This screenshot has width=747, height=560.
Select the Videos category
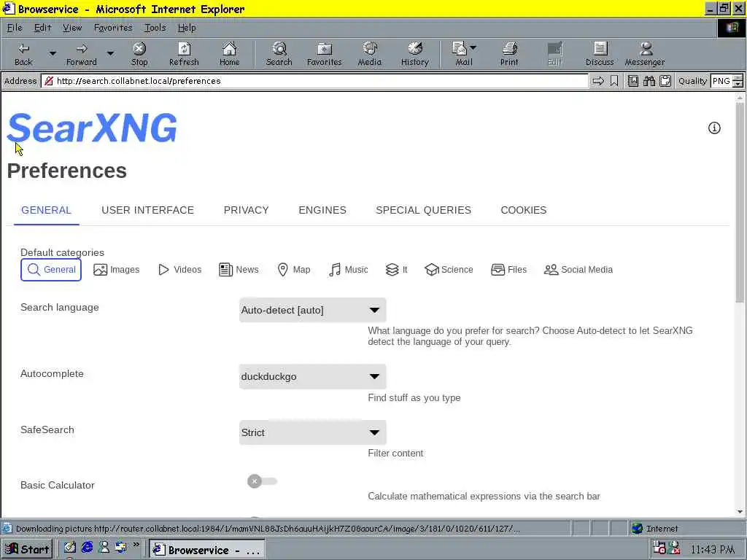(x=180, y=270)
